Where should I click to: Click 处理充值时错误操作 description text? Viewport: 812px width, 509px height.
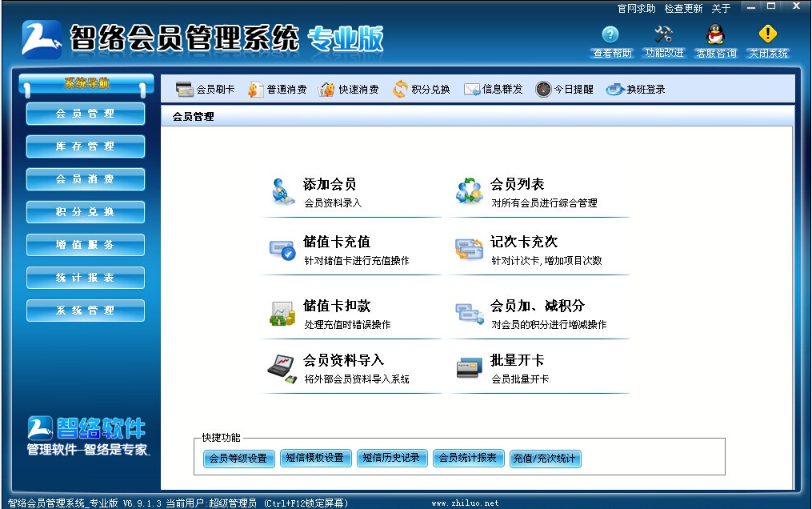pos(347,325)
